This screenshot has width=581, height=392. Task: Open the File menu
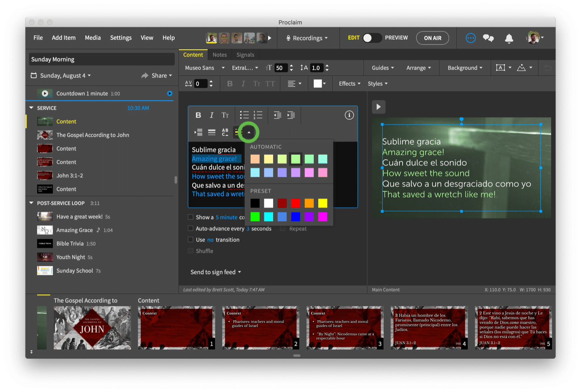tap(38, 37)
